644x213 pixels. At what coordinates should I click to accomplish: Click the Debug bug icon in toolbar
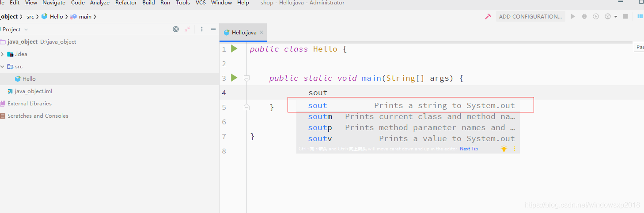pyautogui.click(x=584, y=16)
